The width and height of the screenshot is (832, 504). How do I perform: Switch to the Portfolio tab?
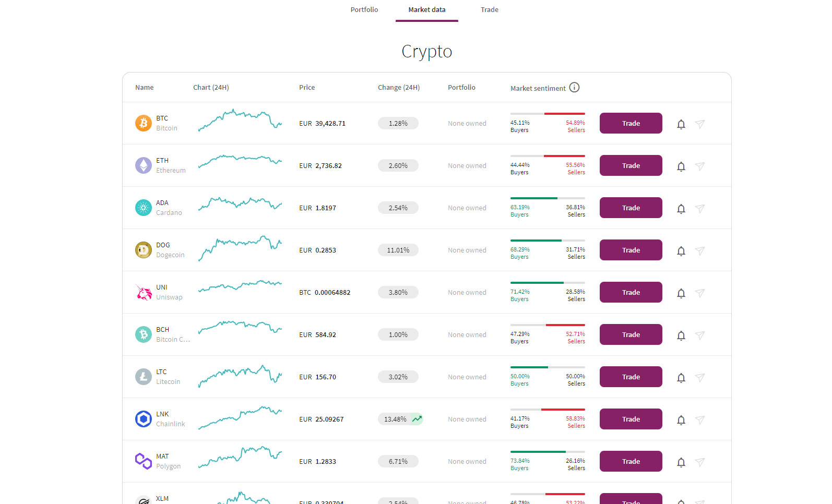click(x=364, y=10)
